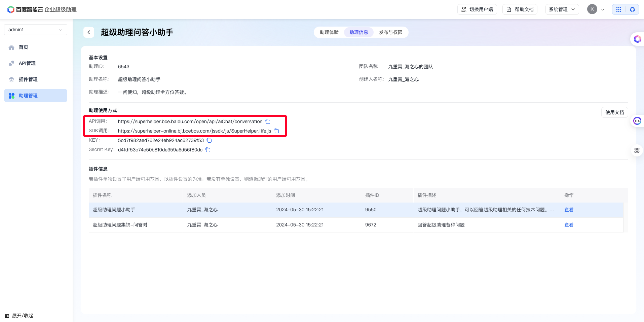Open the admin1 dropdown

36,30
